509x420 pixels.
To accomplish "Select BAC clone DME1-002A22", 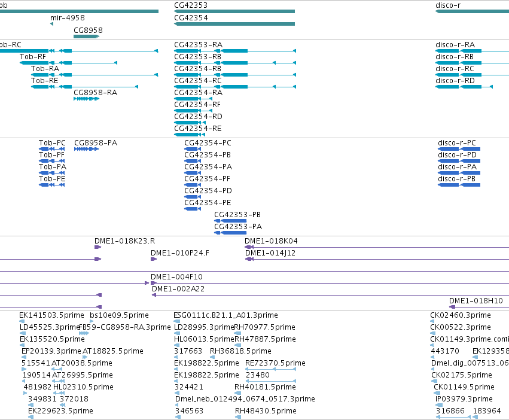I will [330, 296].
